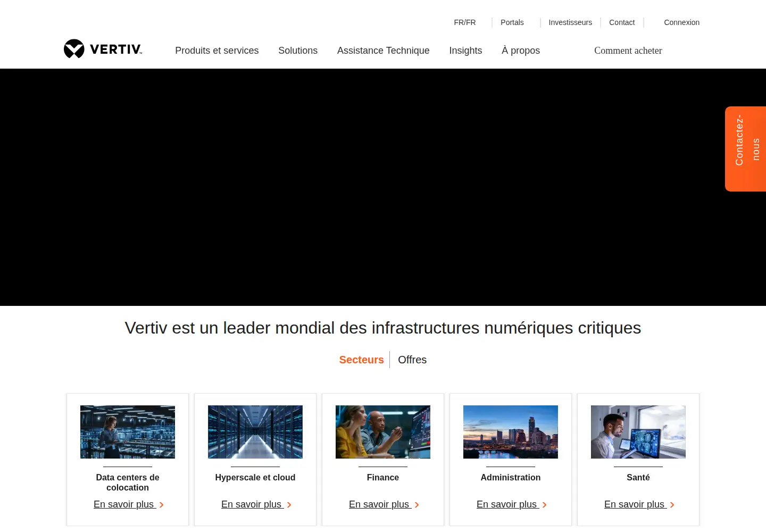Screen dimensions: 766x532
Task: Click the Data centers de colocation title
Action: tap(128, 483)
